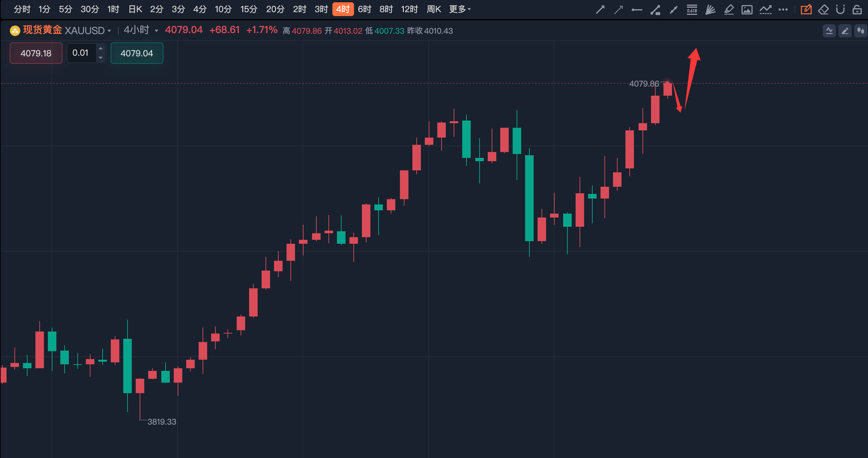Choose the highlighter marker tool
The width and height of the screenshot is (868, 458).
(728, 10)
